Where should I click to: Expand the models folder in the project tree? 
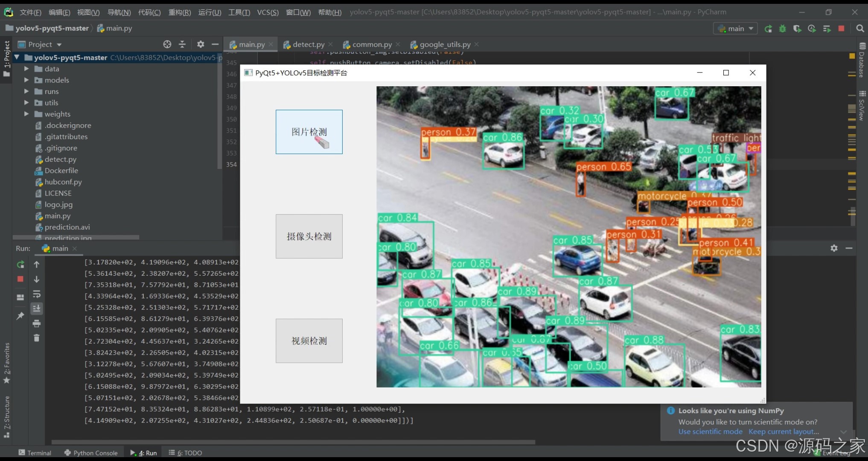tap(26, 80)
